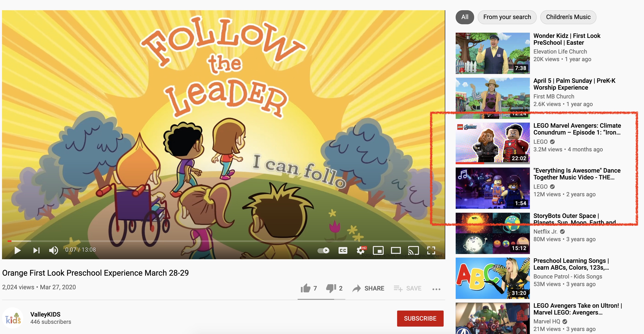Enter full screen mode

[x=431, y=250]
